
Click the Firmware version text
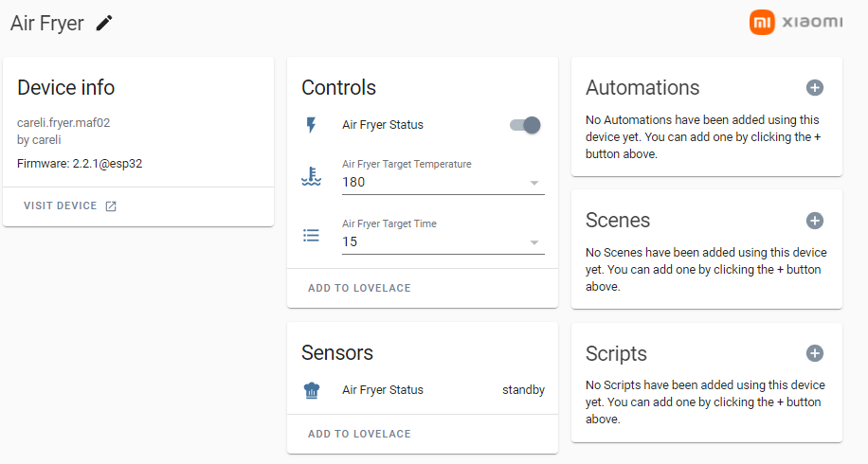click(x=80, y=164)
